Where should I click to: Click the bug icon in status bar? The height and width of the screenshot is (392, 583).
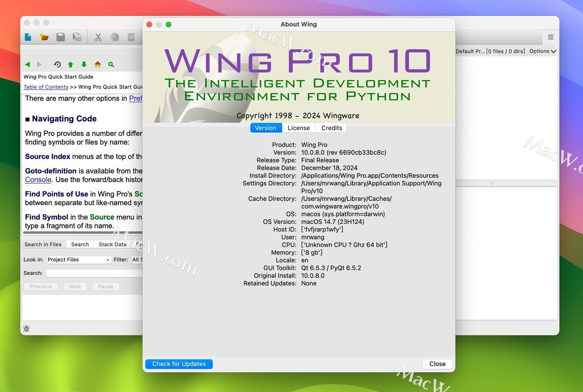click(x=27, y=329)
